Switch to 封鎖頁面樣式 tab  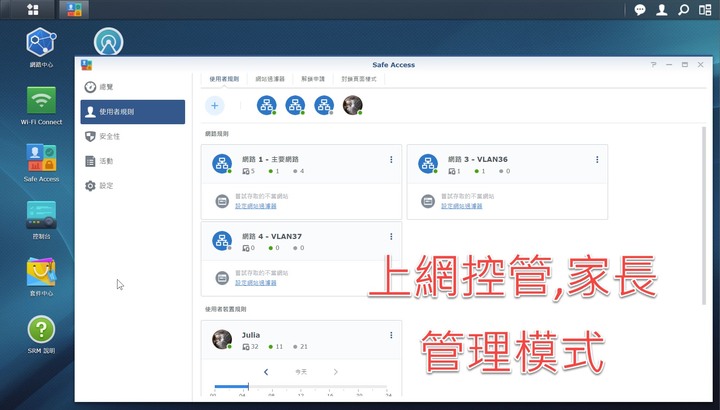point(359,79)
